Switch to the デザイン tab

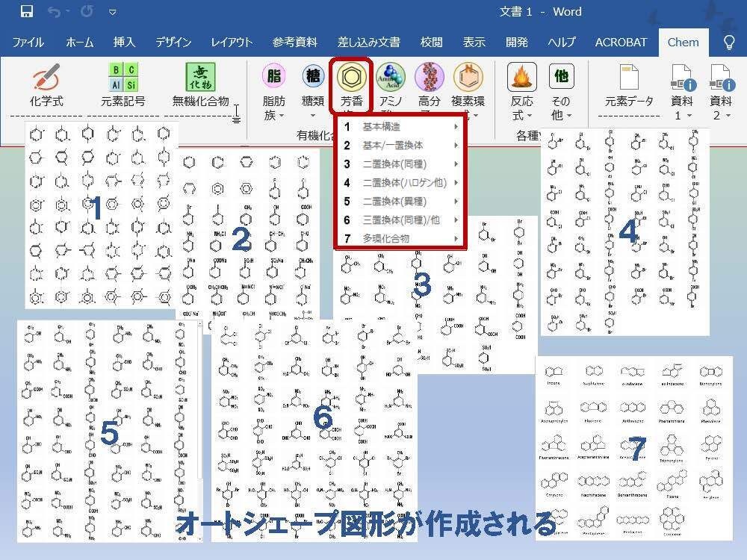point(173,42)
